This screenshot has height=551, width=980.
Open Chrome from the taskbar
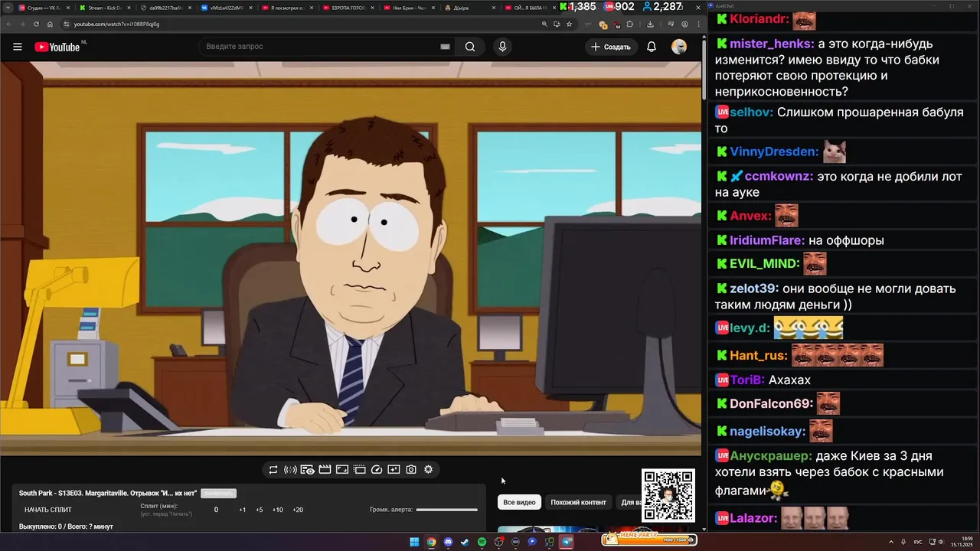click(431, 542)
